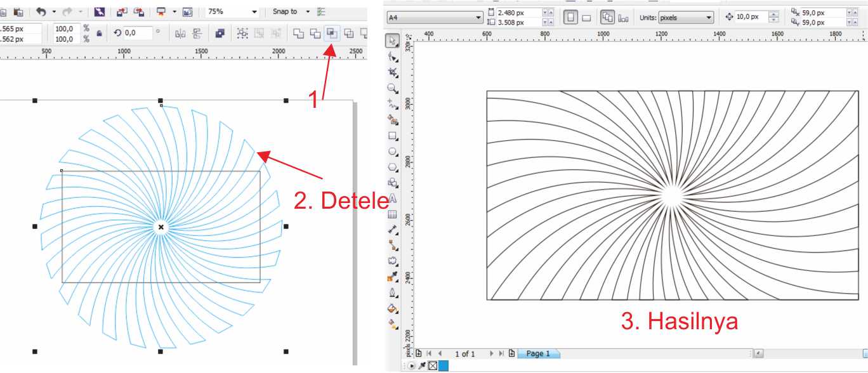Image resolution: width=868 pixels, height=373 pixels.
Task: Select the Smart fill tool in toolbox
Action: point(393,119)
